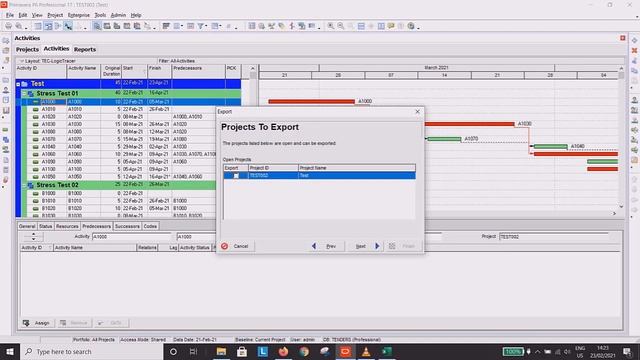Click the red A1000 Gantt bar

click(311, 101)
